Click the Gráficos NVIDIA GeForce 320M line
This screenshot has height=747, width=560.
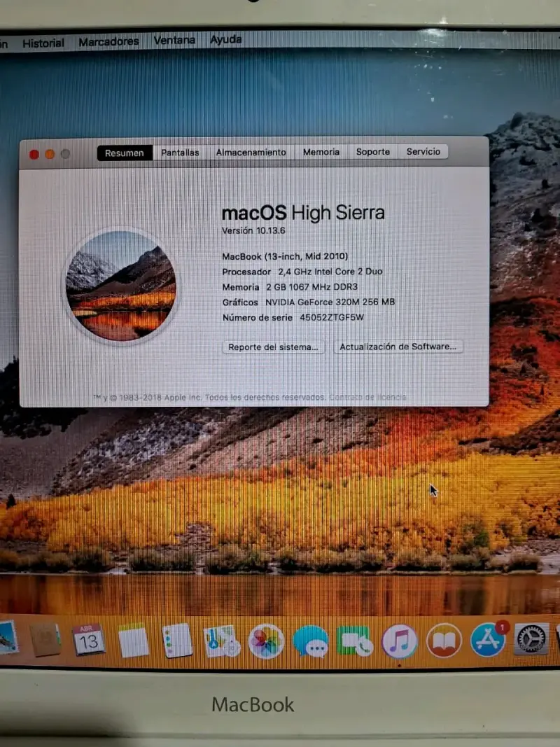309,302
